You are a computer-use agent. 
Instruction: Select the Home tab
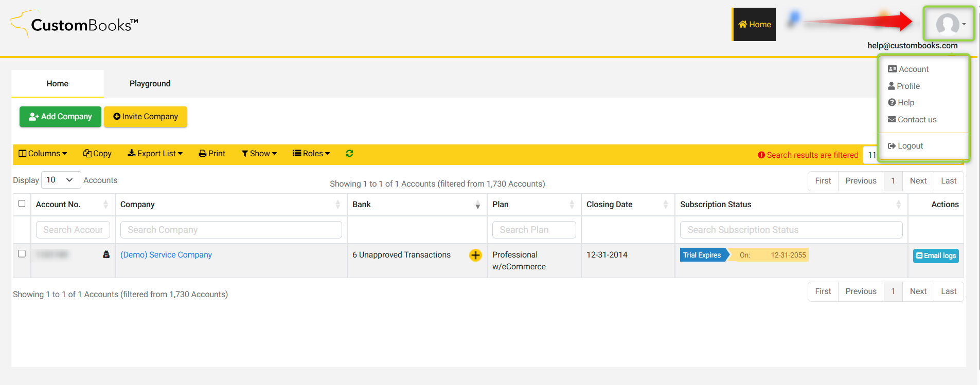tap(58, 83)
